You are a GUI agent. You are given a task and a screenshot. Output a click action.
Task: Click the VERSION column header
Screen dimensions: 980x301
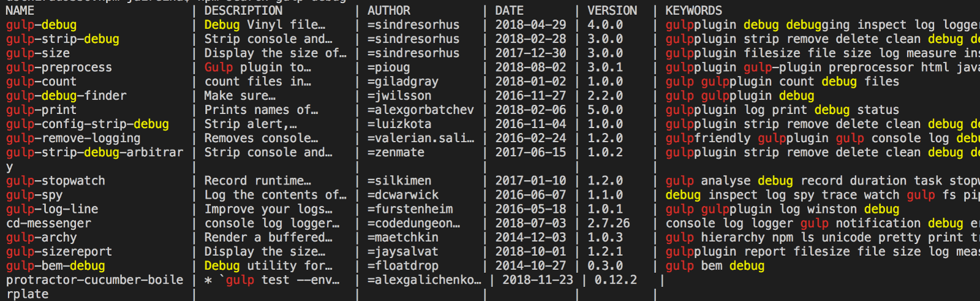click(612, 10)
